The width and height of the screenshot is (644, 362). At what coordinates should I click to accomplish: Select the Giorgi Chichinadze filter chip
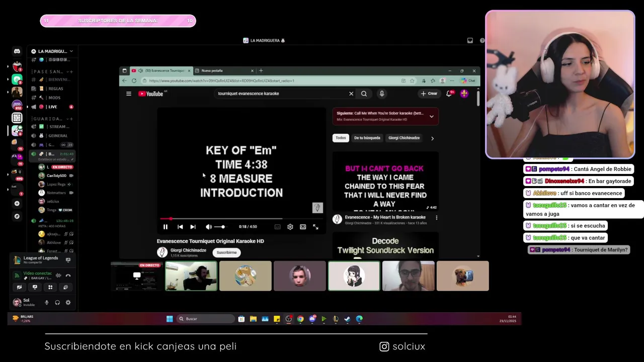click(x=404, y=138)
